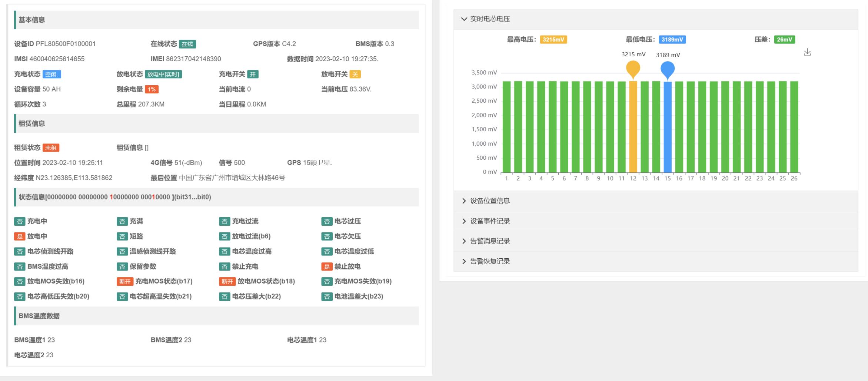Click the 基本信息 section header
Image resolution: width=868 pixels, height=381 pixels.
(217, 20)
